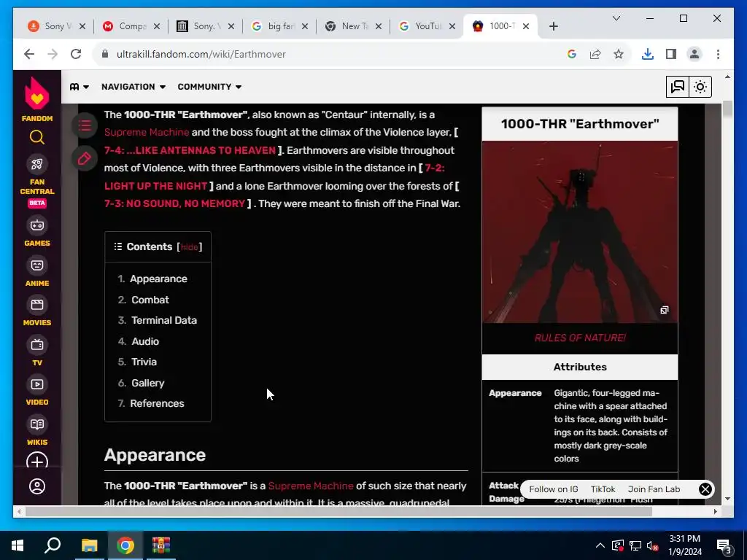The height and width of the screenshot is (560, 747).
Task: Jump to Trivia in Contents
Action: (x=144, y=362)
